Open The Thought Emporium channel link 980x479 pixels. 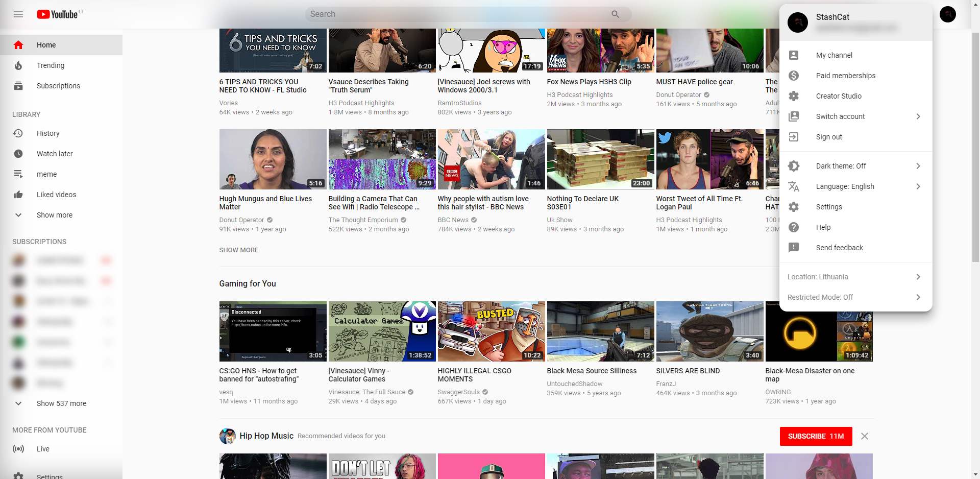click(363, 220)
